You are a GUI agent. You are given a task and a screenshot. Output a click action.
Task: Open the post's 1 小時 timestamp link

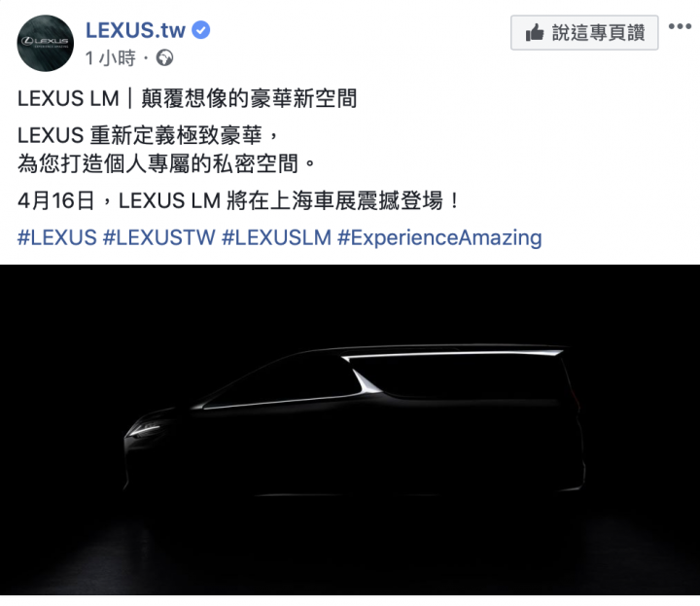pyautogui.click(x=110, y=58)
